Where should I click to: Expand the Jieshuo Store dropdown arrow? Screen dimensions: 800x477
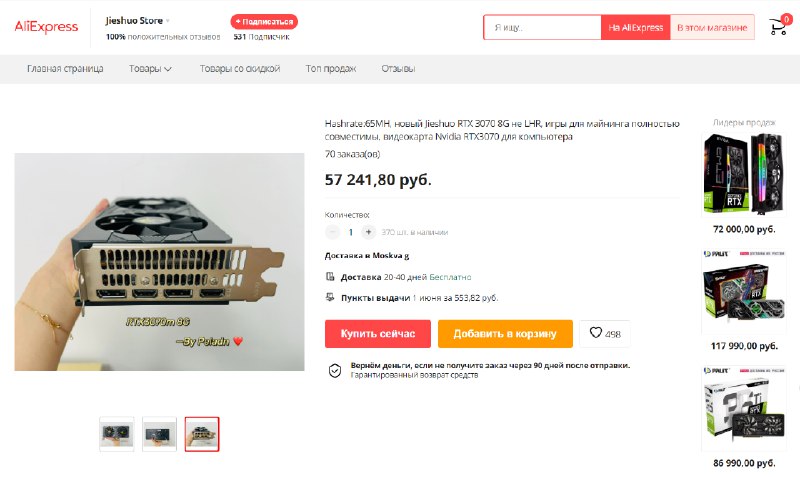click(x=168, y=21)
